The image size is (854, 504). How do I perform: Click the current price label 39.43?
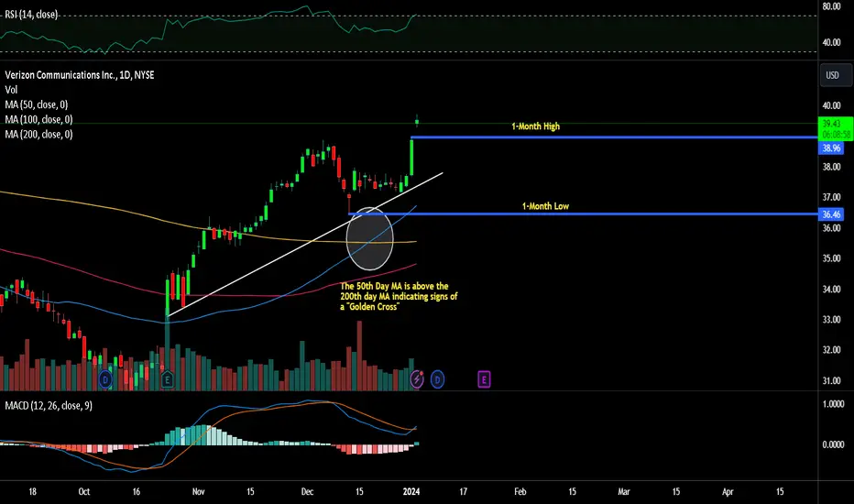[836, 128]
